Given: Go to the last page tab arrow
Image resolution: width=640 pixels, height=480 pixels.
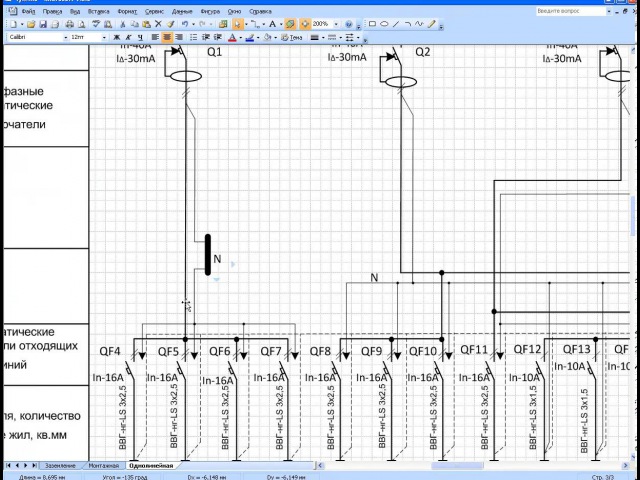Looking at the screenshot, I should click(x=34, y=465).
